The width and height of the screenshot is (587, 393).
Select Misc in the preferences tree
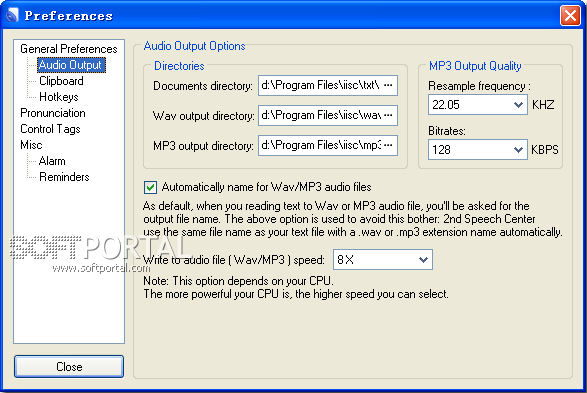(31, 145)
